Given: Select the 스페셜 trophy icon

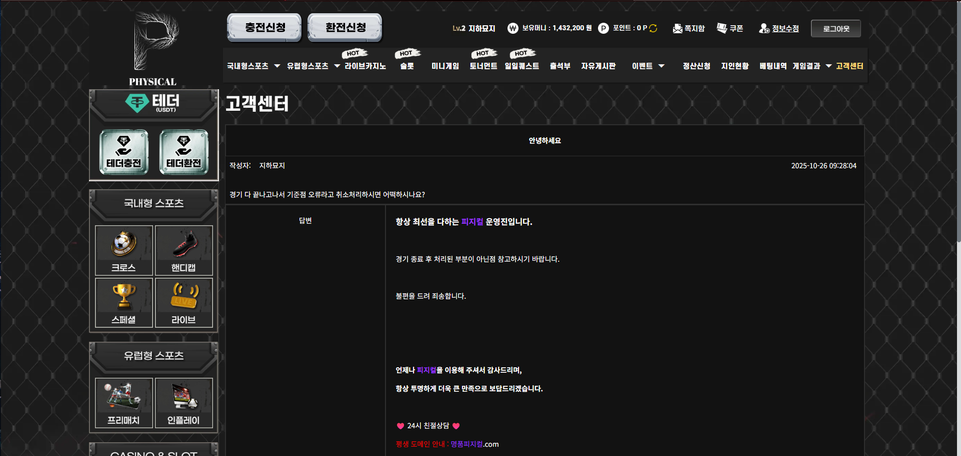Looking at the screenshot, I should (x=124, y=302).
